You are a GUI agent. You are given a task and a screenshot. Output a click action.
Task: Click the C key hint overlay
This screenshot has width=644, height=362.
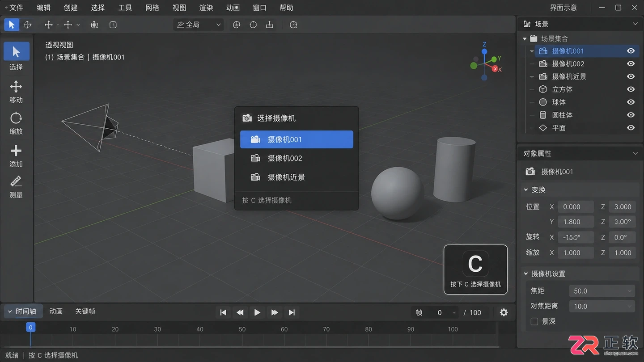point(475,269)
